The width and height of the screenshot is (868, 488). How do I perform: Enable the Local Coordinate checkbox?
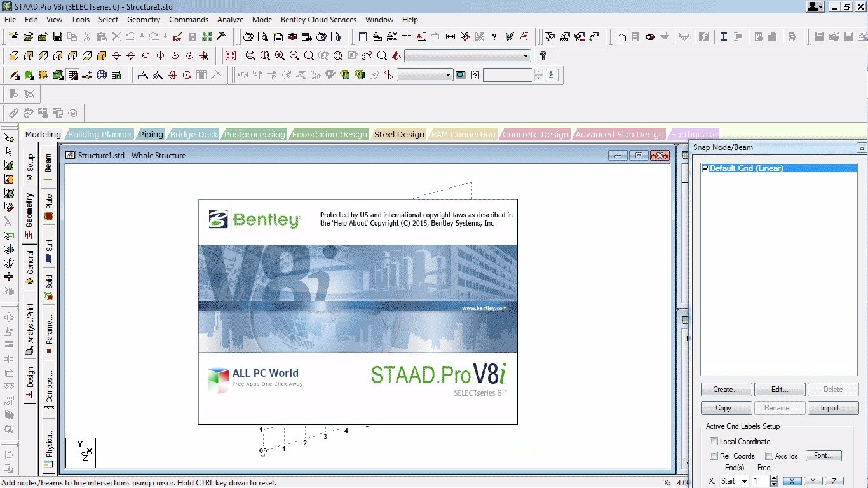tap(714, 442)
